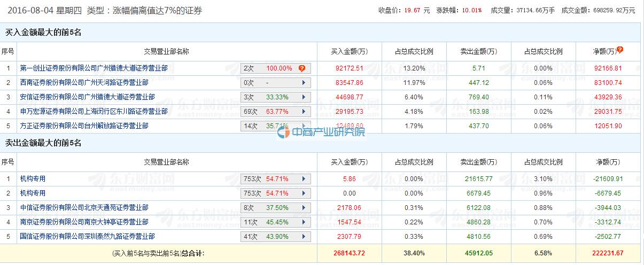Expand arrow in 安信证券 33.33% badge

304,97
